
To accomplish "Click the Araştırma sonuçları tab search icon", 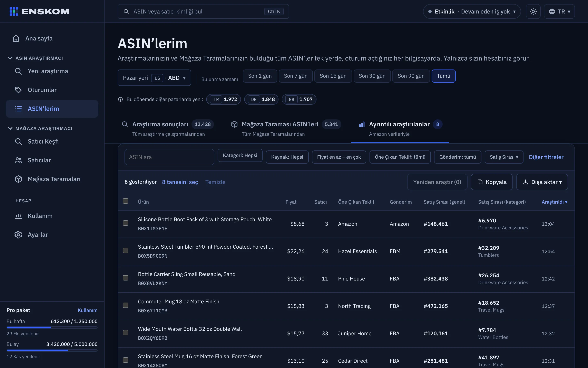I will 125,124.
